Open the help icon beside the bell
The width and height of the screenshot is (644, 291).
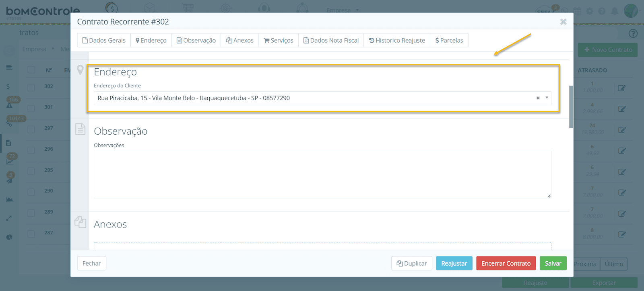[x=602, y=11]
